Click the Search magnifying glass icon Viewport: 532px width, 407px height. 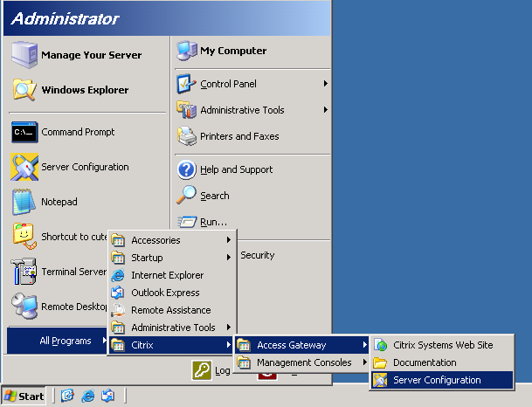click(x=186, y=195)
